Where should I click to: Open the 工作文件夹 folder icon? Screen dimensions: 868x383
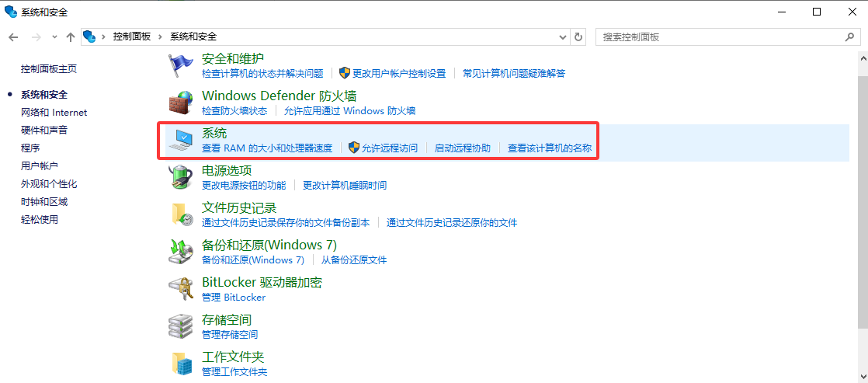coord(181,364)
